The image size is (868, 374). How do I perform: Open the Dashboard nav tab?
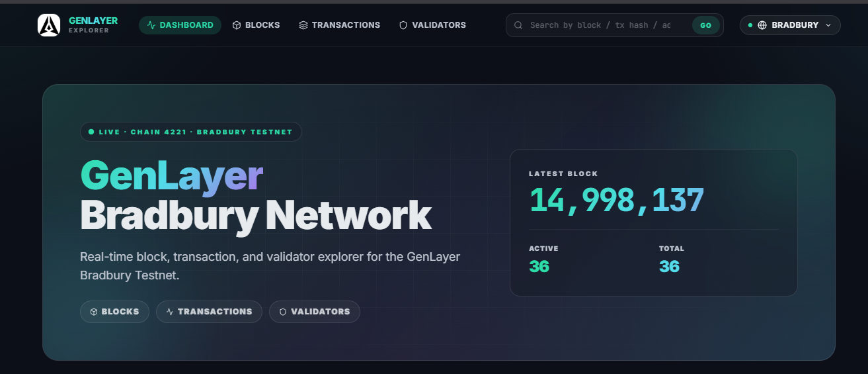(x=180, y=25)
